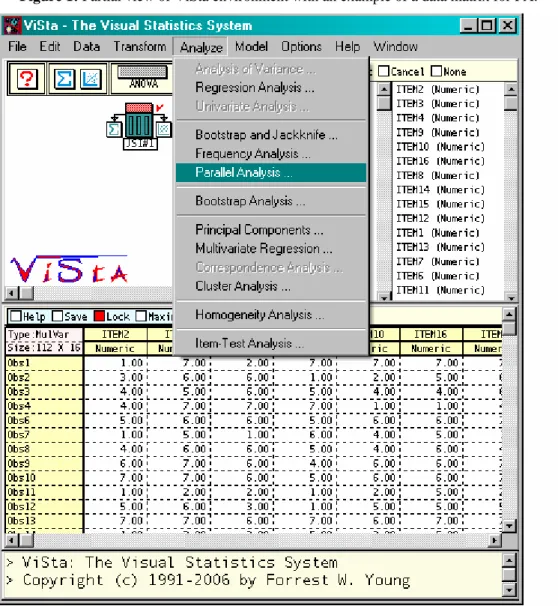This screenshot has width=558, height=606.
Task: Select the Obs13 row label
Action: [44, 521]
